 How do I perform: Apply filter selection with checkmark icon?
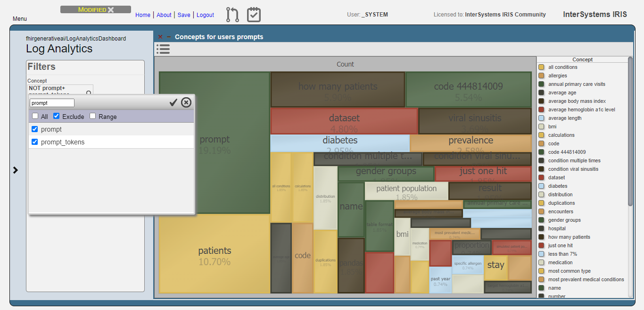tap(173, 102)
